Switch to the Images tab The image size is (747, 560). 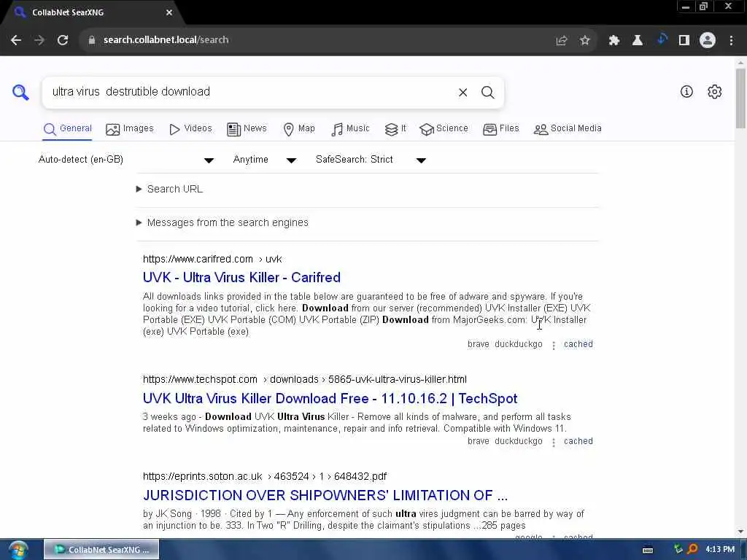[x=130, y=128]
